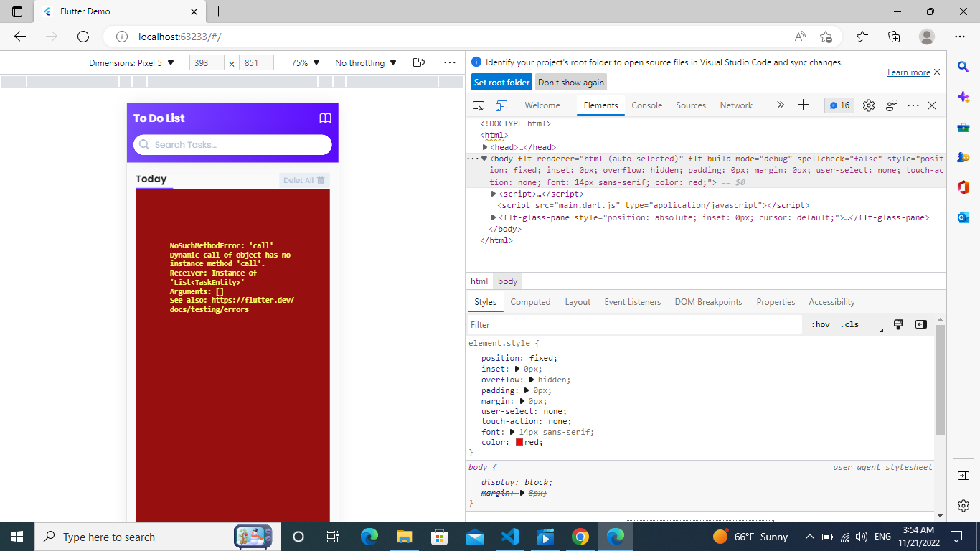This screenshot has height=551, width=980.
Task: Click the Edge sidebar search icon
Action: [963, 67]
